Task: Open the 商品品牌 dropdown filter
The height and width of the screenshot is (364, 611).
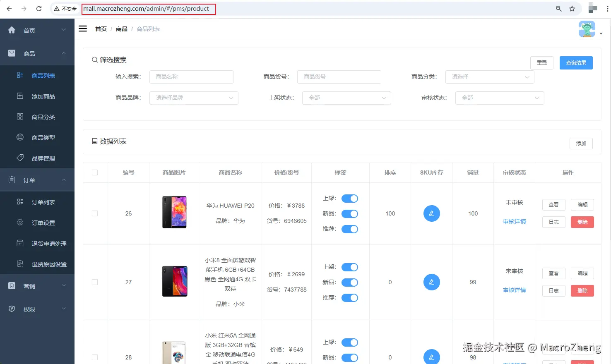Action: click(194, 98)
